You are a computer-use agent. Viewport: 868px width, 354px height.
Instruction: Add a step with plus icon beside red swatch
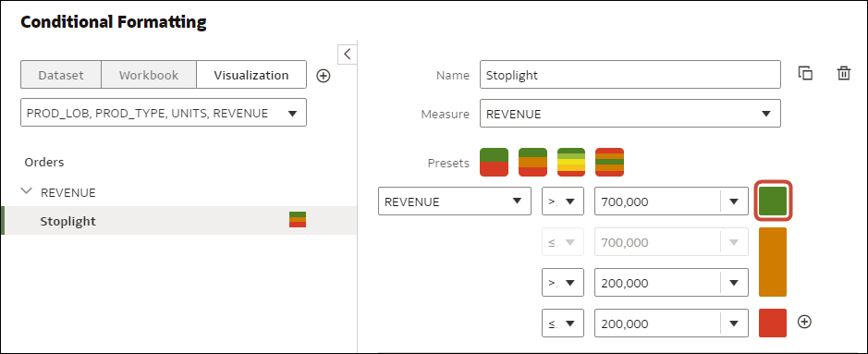(805, 322)
